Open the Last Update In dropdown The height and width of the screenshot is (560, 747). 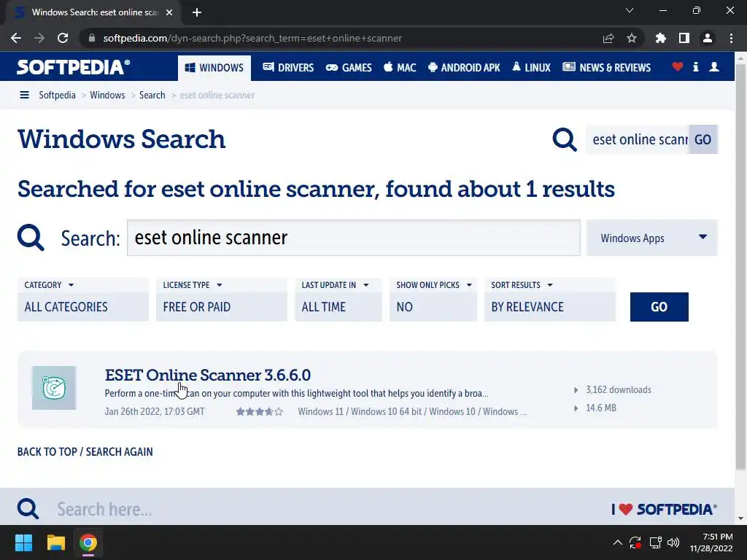click(x=338, y=300)
